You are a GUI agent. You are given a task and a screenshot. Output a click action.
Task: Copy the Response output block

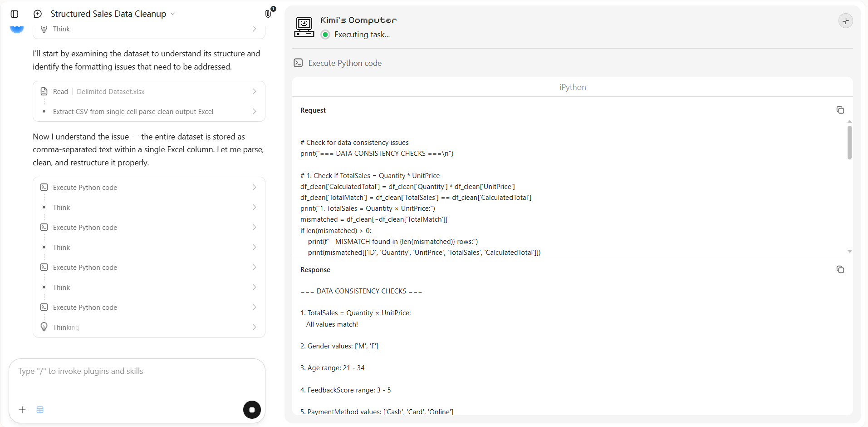tap(840, 269)
